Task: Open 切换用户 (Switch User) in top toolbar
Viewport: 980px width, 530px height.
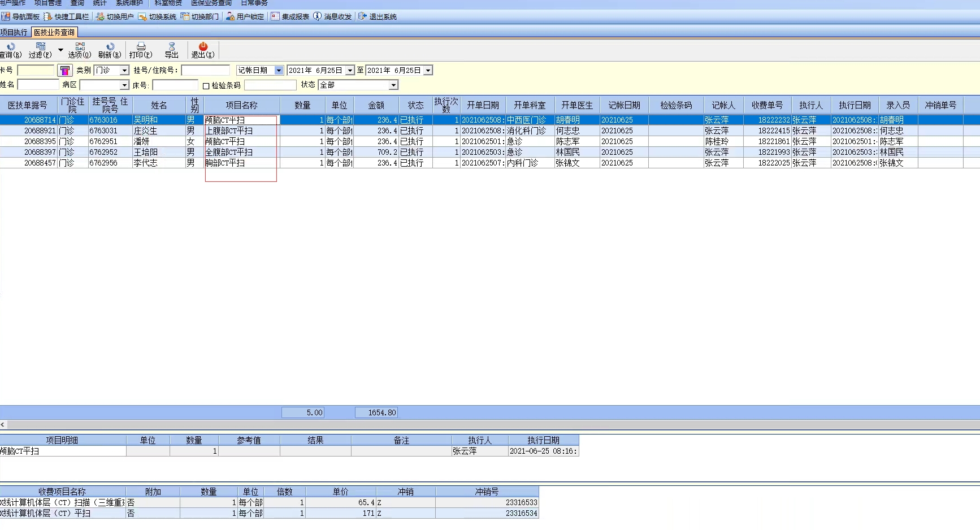Action: [x=115, y=17]
